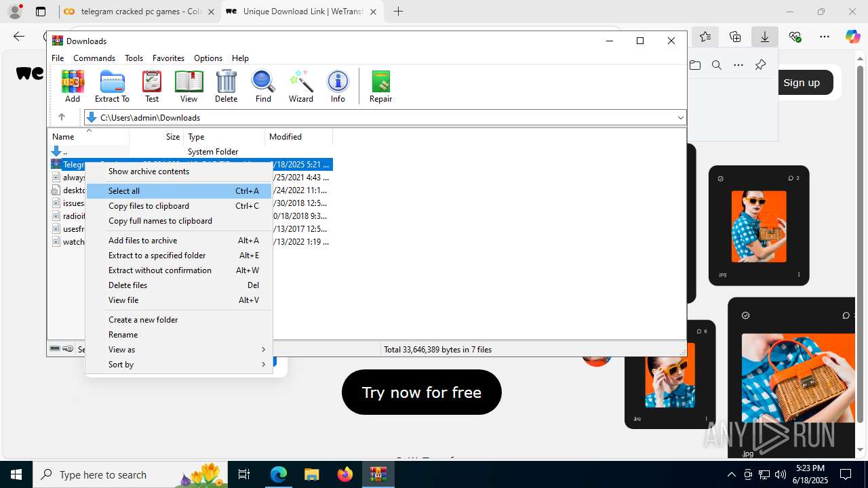Open downloads folder icon in Downloads panel

pos(695,65)
